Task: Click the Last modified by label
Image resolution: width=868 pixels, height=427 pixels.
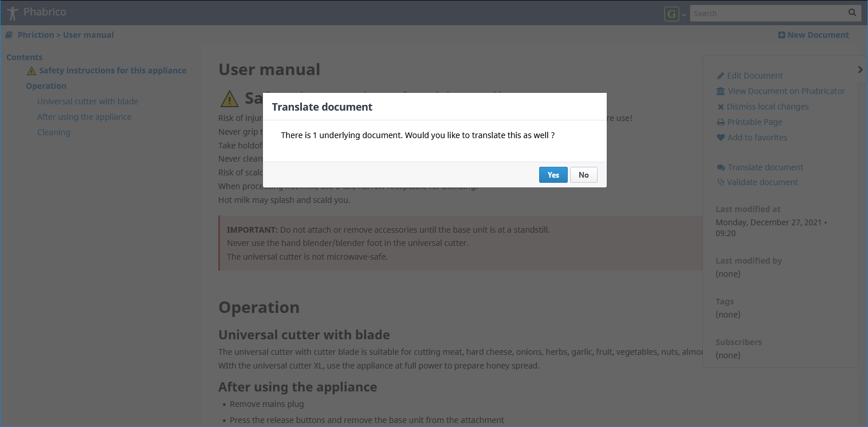Action: (x=749, y=261)
